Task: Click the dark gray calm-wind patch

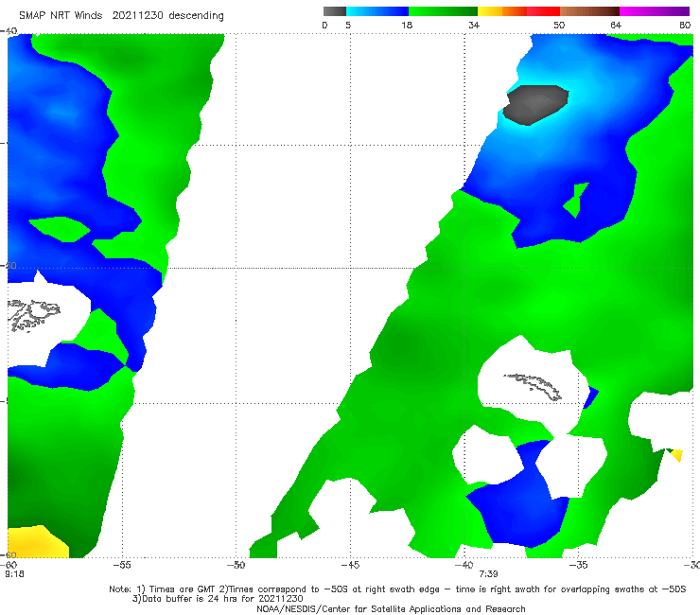Action: 535,105
